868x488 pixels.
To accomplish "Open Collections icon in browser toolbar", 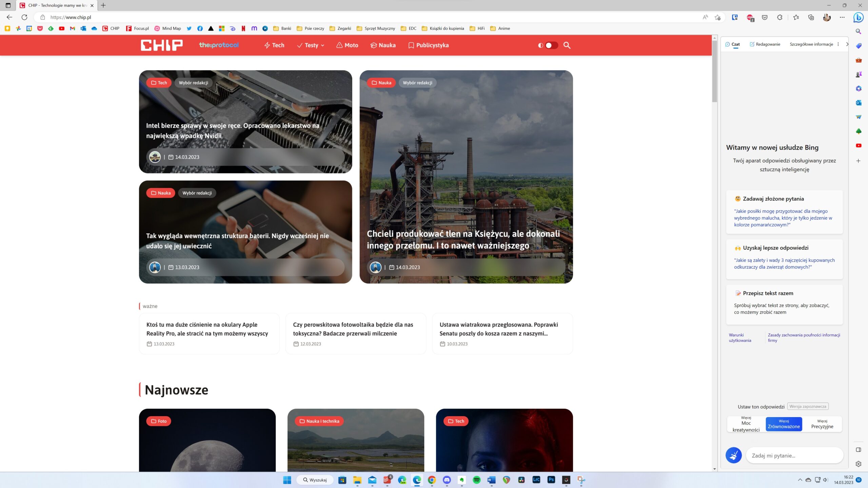I will 811,17.
